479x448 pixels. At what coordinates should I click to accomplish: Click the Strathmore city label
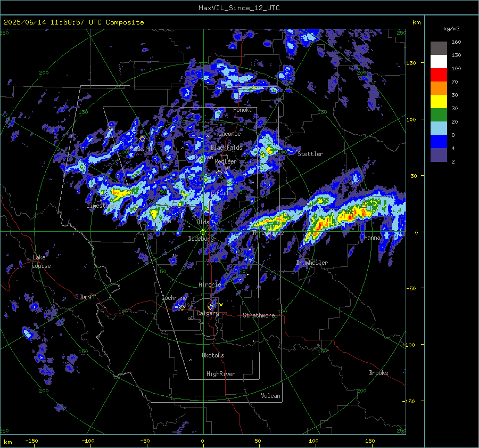point(259,315)
